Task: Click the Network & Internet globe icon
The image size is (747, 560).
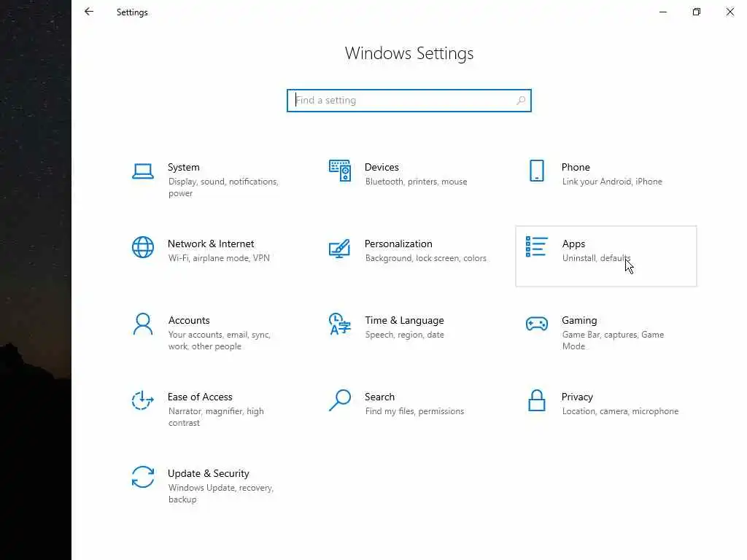Action: click(x=143, y=247)
